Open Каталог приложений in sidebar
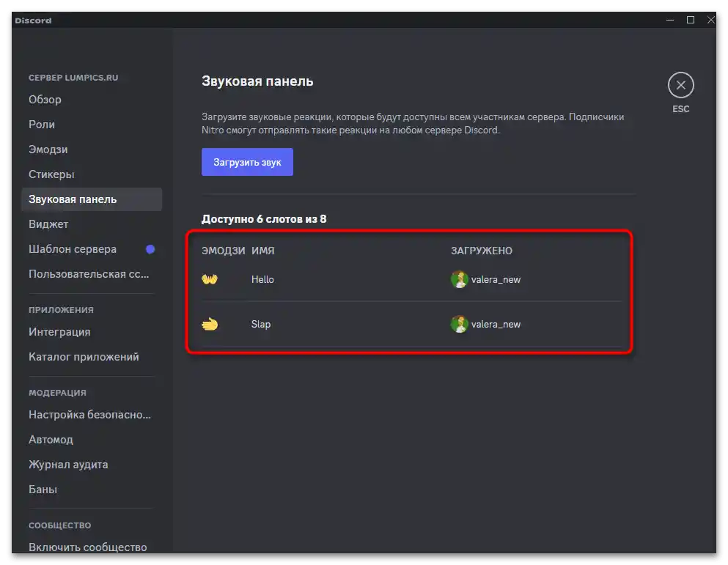Image resolution: width=728 pixels, height=565 pixels. pyautogui.click(x=84, y=357)
